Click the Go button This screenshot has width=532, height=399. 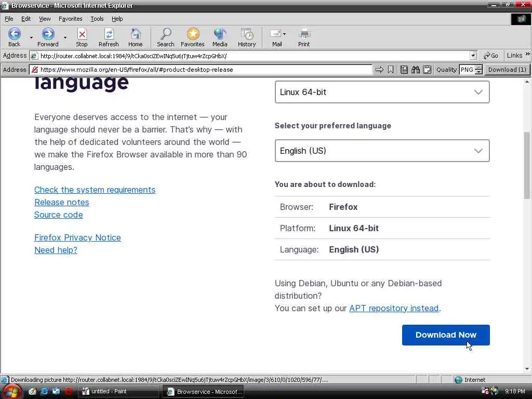point(490,56)
